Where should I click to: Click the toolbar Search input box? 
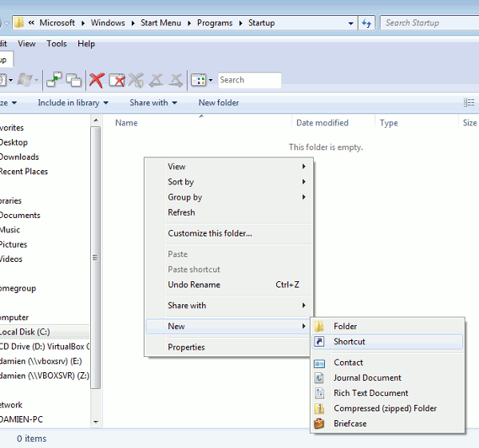[250, 80]
